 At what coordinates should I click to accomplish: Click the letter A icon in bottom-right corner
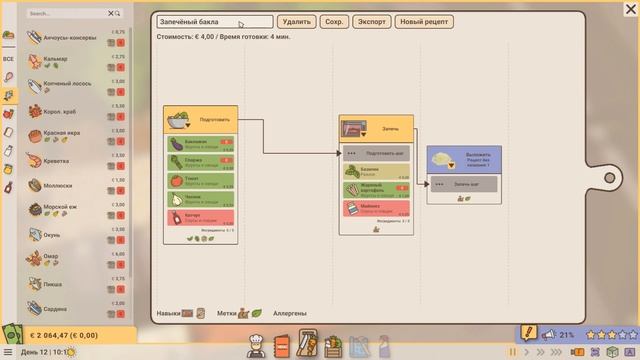(630, 352)
